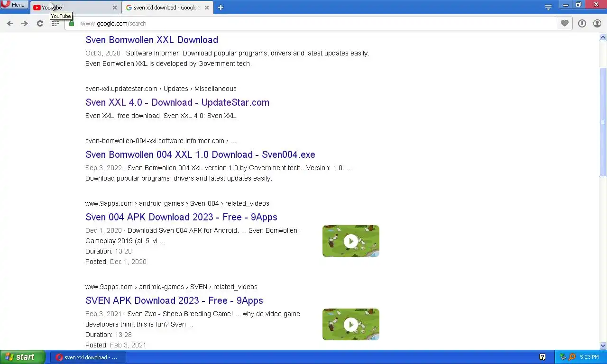Click the green security padlock icon

(x=72, y=23)
